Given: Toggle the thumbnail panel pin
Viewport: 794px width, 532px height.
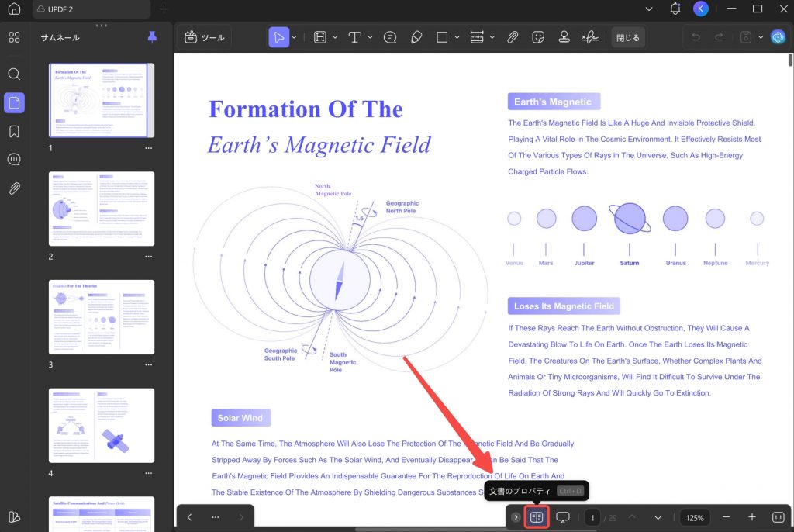Looking at the screenshot, I should pyautogui.click(x=152, y=37).
